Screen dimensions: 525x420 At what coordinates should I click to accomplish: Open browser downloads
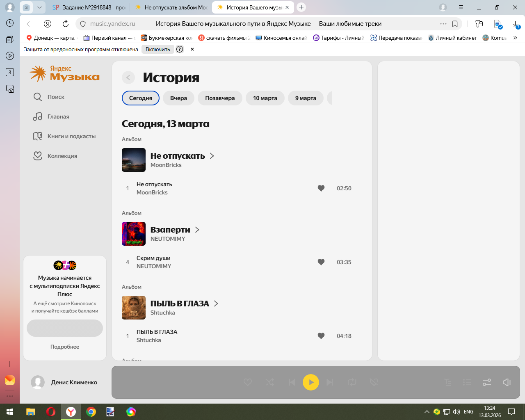coord(516,24)
